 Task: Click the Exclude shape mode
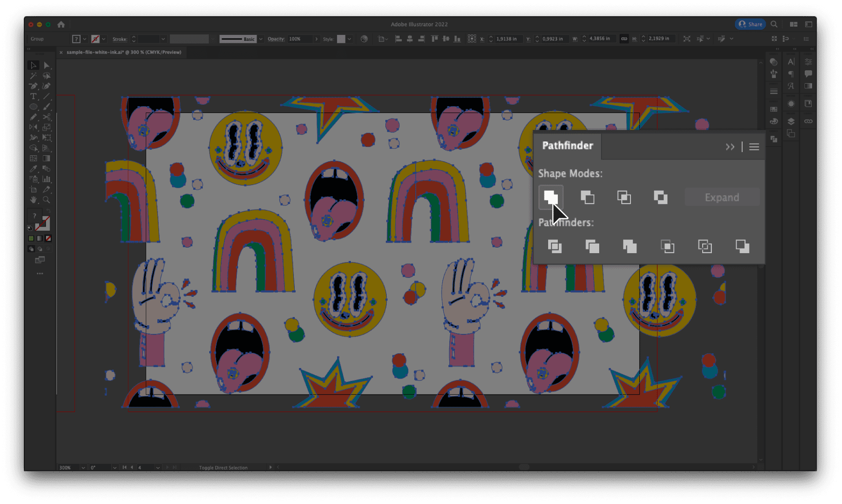661,198
